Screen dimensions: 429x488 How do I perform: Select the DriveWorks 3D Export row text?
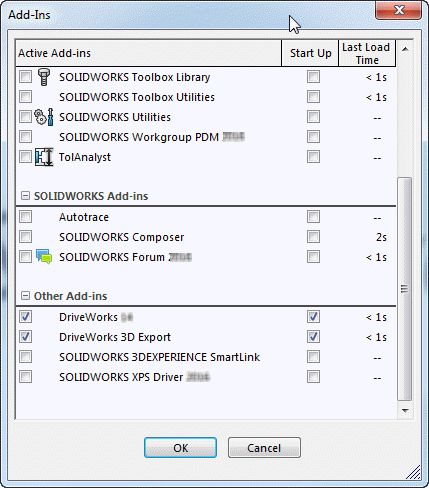click(115, 337)
